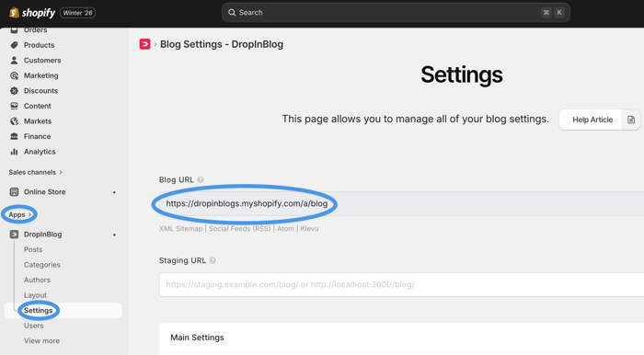Click the Staging URL input field
The image size is (644, 355).
click(401, 284)
